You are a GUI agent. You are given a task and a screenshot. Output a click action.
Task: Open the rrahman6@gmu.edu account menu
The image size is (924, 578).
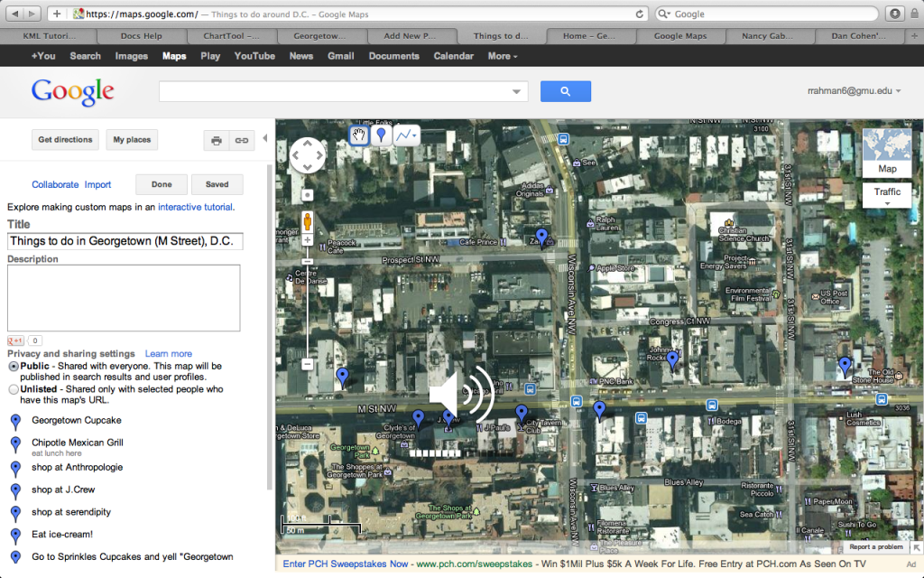tap(854, 91)
